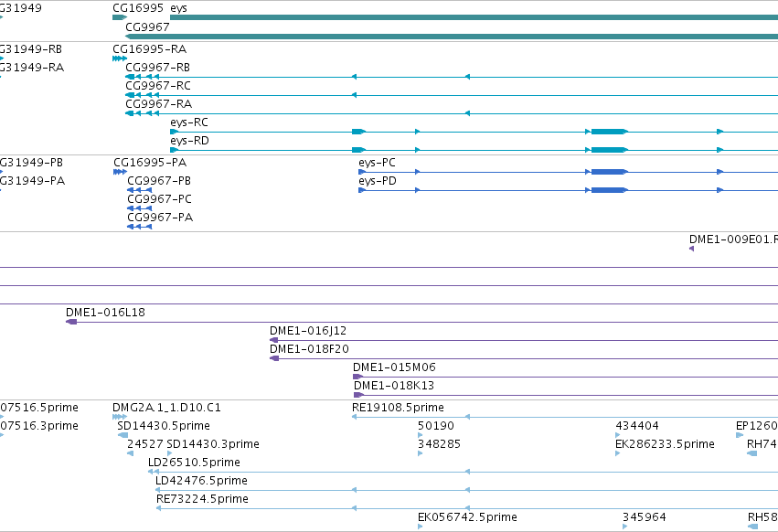Click the large exon on eys-RC
This screenshot has height=532, width=778.
(610, 132)
